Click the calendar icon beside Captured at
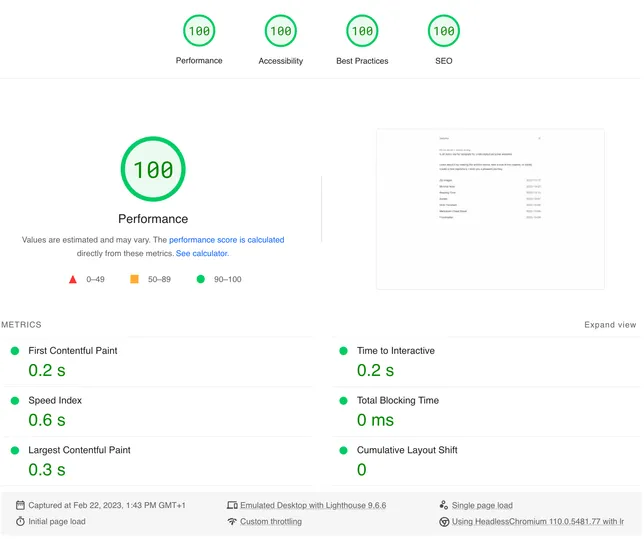Screen dimensions: 644x539 click(21, 505)
